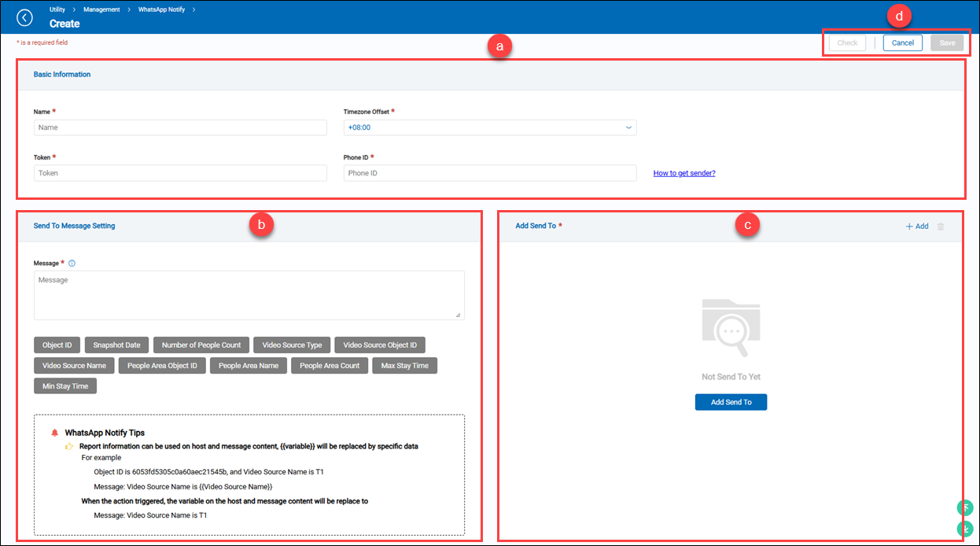Click inside the Message text area

point(249,295)
